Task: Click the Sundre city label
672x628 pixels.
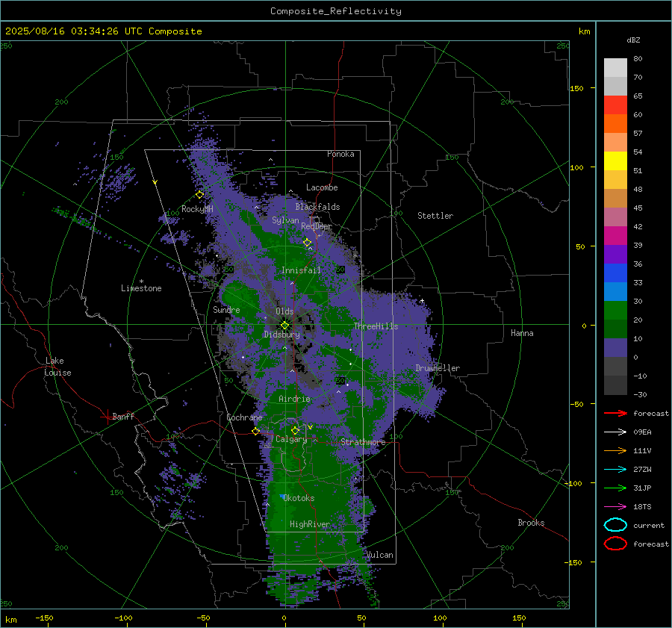Action: pyautogui.click(x=226, y=309)
